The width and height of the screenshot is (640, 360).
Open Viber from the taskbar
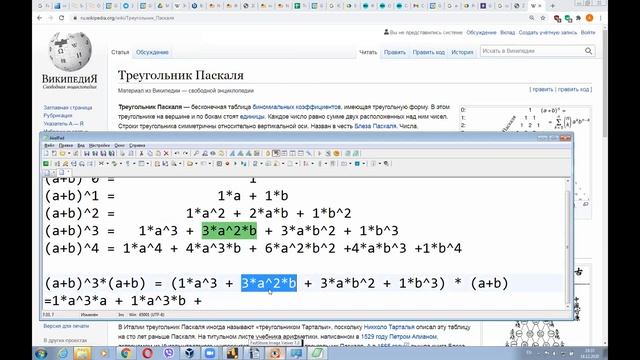click(x=169, y=353)
